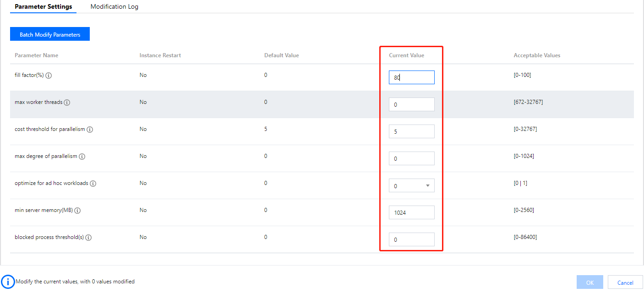Screen dimensions: 644x293
Task: Show info for optimize for ad hoc workloads
Action: (x=93, y=184)
